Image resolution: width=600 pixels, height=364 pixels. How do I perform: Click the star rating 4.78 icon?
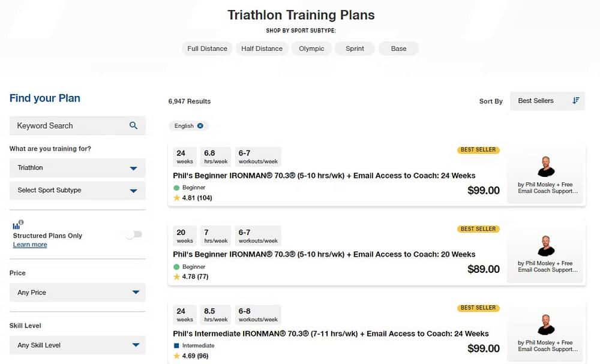click(176, 277)
